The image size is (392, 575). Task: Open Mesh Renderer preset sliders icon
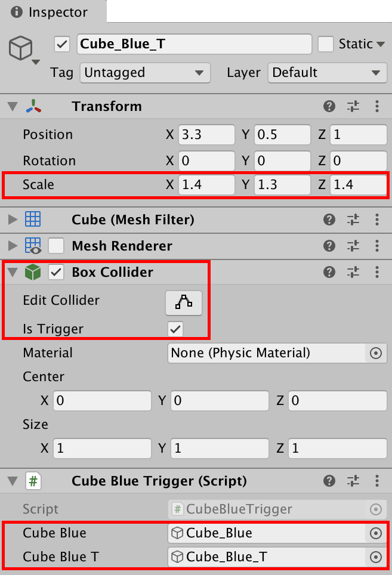(x=353, y=246)
